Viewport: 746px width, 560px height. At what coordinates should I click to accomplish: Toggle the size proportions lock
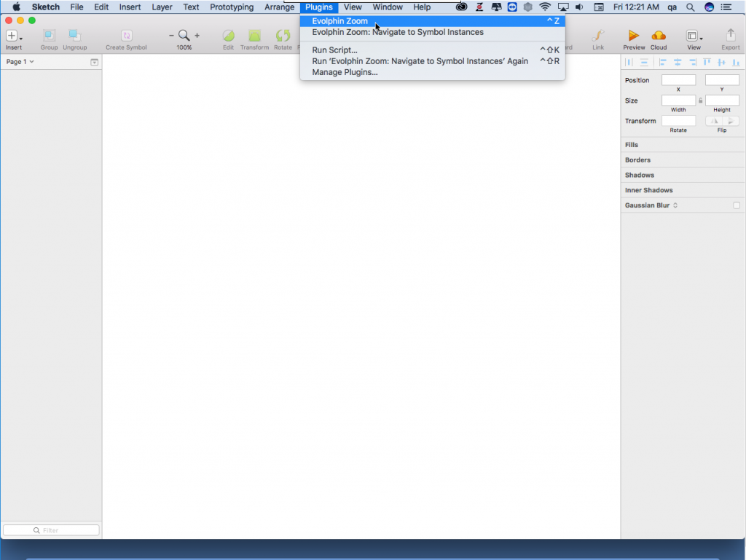point(700,100)
